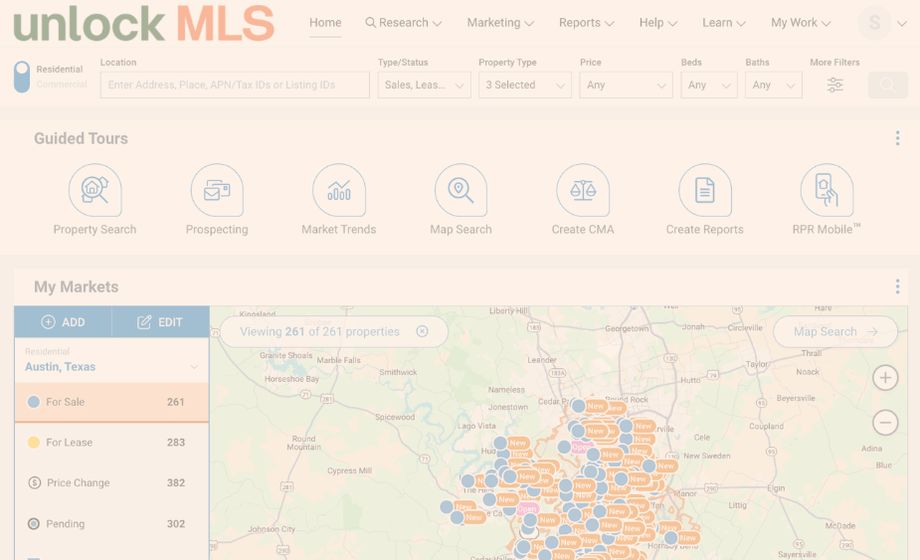Image resolution: width=920 pixels, height=560 pixels.
Task: Open the Research menu
Action: (403, 22)
